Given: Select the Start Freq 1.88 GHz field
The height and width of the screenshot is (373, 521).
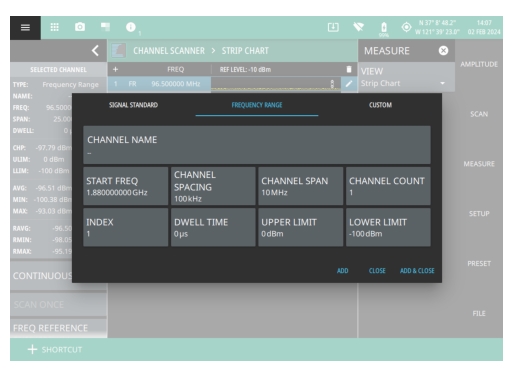Looking at the screenshot, I should (126, 186).
